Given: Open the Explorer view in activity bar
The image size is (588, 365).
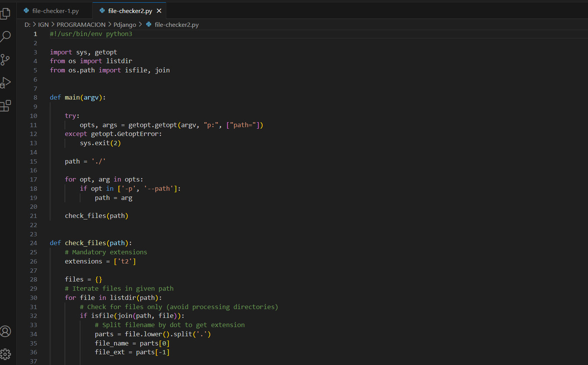Looking at the screenshot, I should point(5,13).
